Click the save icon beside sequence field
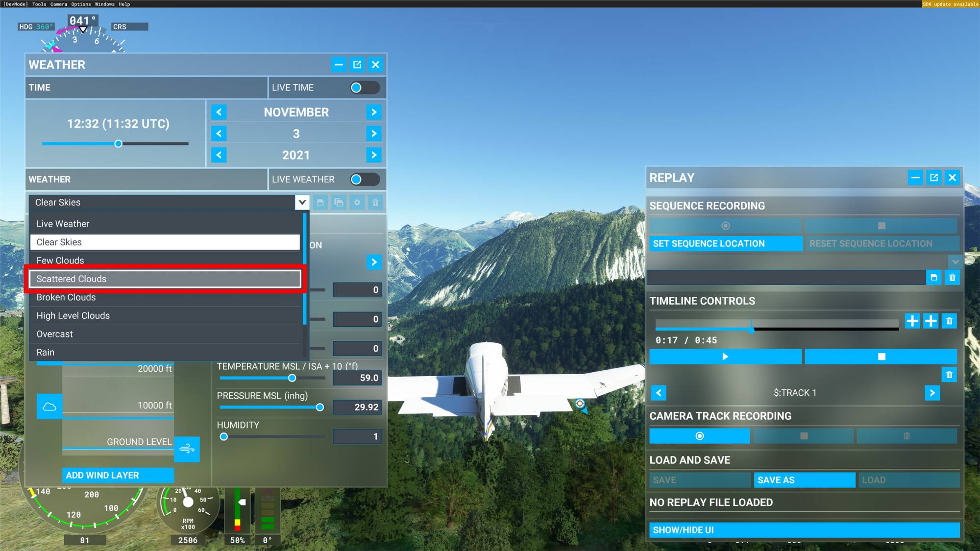Screen dimensions: 980x551 [934, 278]
